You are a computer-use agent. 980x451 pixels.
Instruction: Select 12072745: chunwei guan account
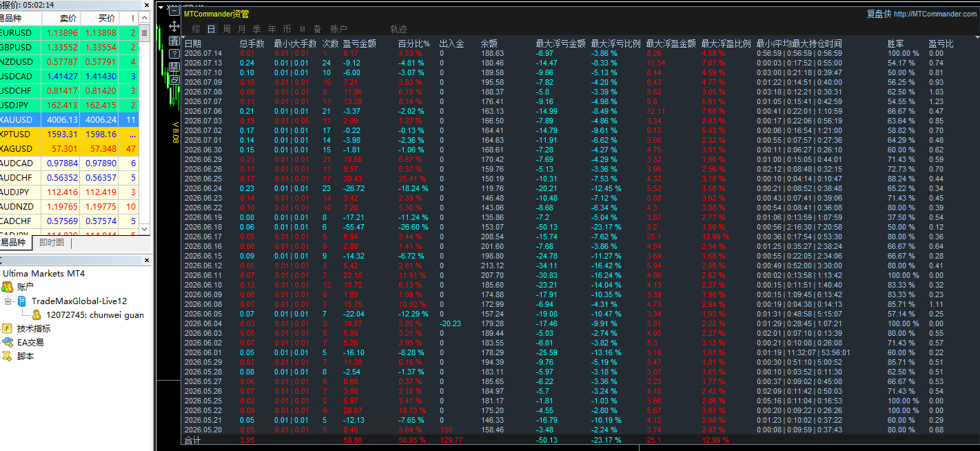pyautogui.click(x=95, y=314)
